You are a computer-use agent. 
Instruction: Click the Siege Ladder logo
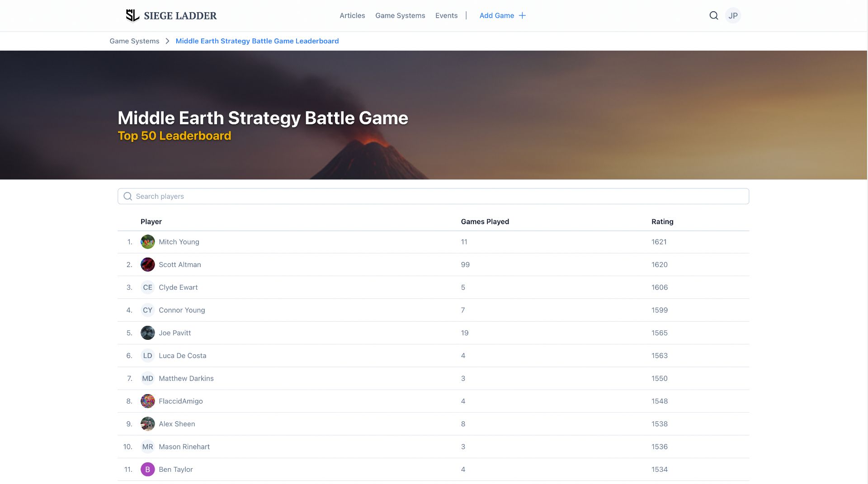(x=172, y=15)
